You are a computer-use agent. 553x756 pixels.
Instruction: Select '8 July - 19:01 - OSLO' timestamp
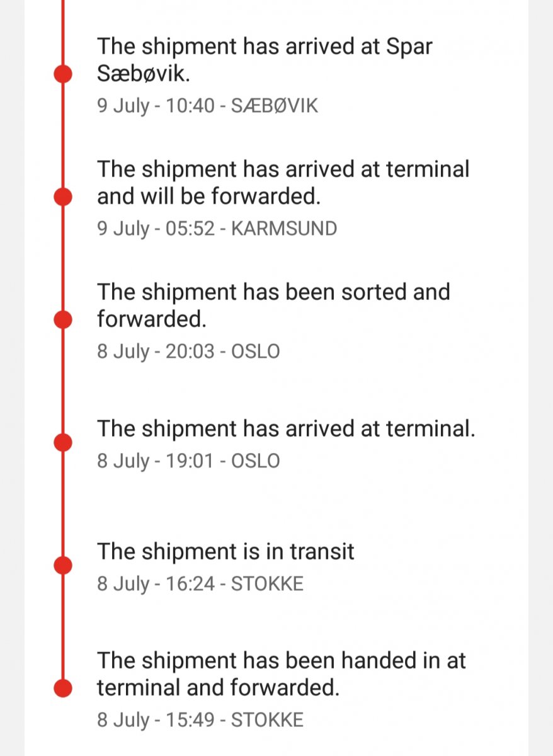(x=188, y=461)
